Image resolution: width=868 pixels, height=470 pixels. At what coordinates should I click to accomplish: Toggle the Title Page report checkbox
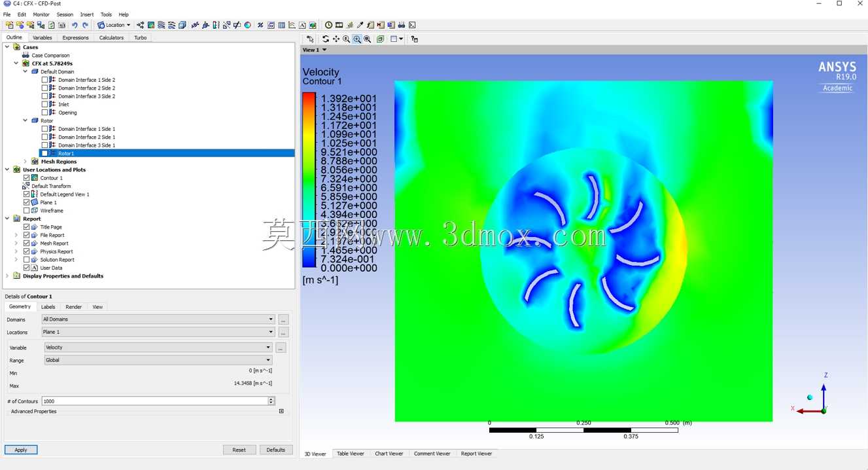(27, 227)
